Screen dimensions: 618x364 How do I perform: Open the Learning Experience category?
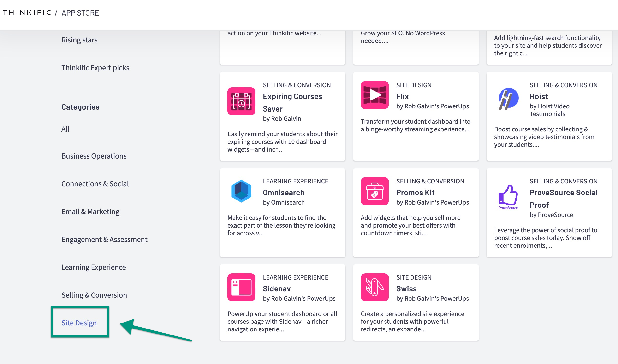click(x=94, y=266)
